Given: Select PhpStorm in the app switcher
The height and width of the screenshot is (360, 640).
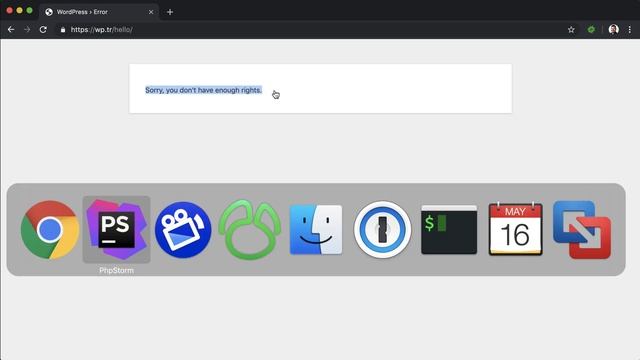Looking at the screenshot, I should (x=116, y=229).
